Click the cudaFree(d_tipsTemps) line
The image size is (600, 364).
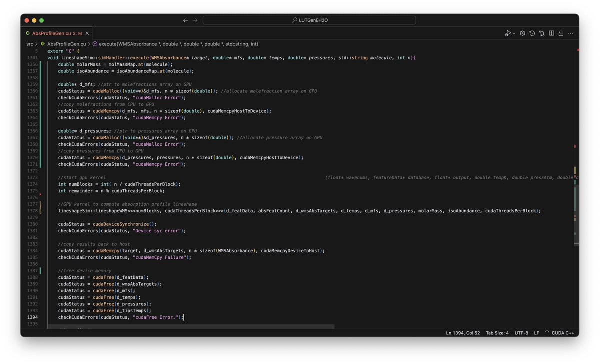click(x=104, y=310)
